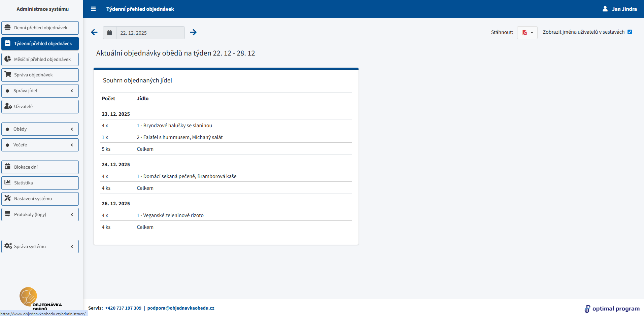Click the shopping cart icon for Správa objednávek
This screenshot has height=316, width=644.
click(8, 74)
